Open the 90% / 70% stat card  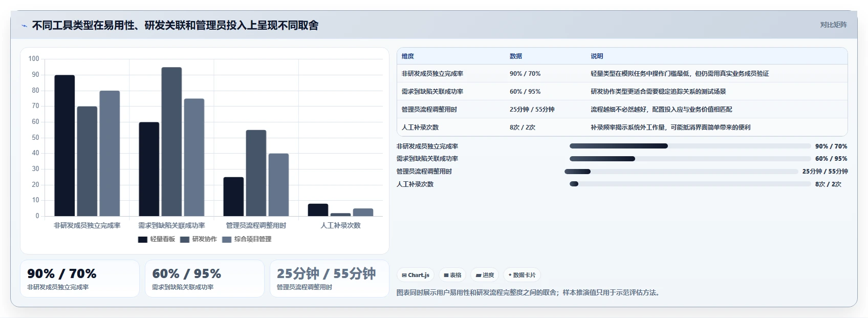(x=80, y=279)
